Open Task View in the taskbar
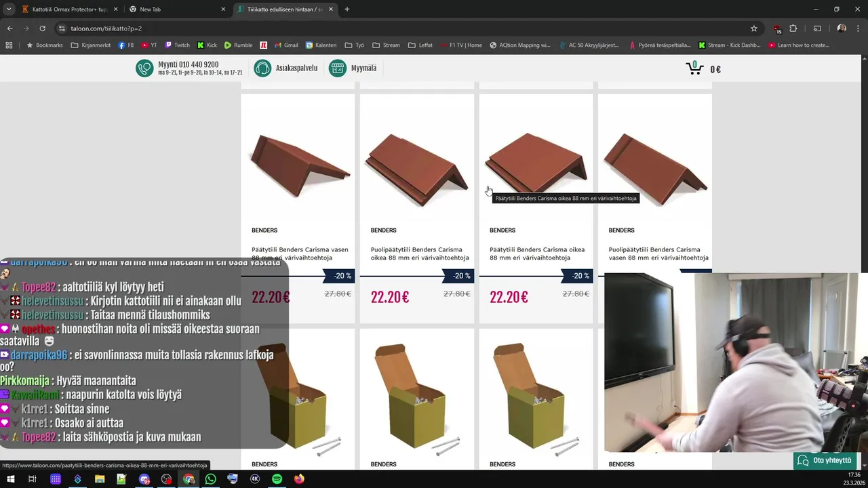Screen dimensions: 868x488 click(32, 479)
